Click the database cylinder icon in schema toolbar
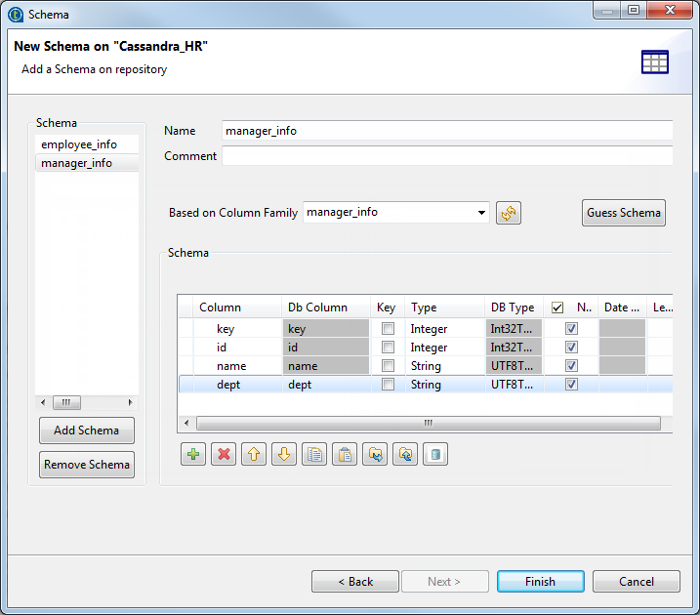The image size is (700, 615). click(435, 454)
